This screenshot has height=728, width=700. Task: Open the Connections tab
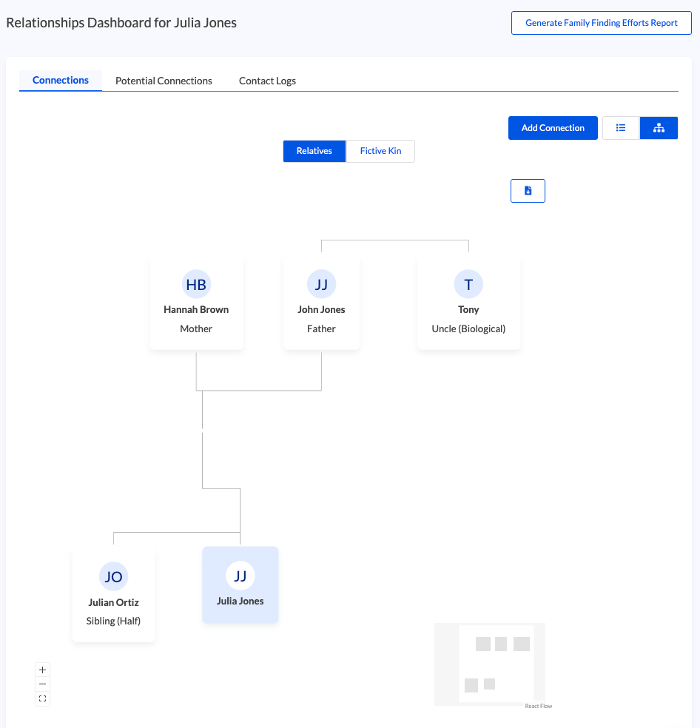(x=61, y=80)
